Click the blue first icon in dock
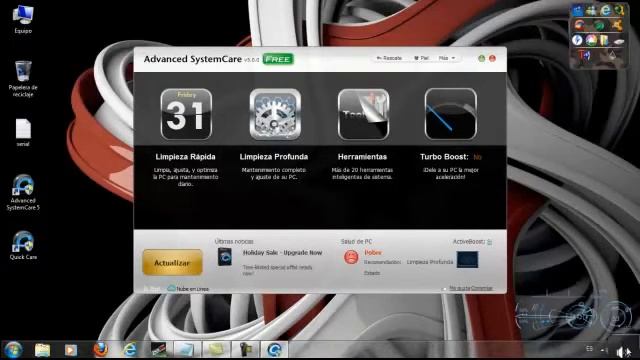 [577, 10]
